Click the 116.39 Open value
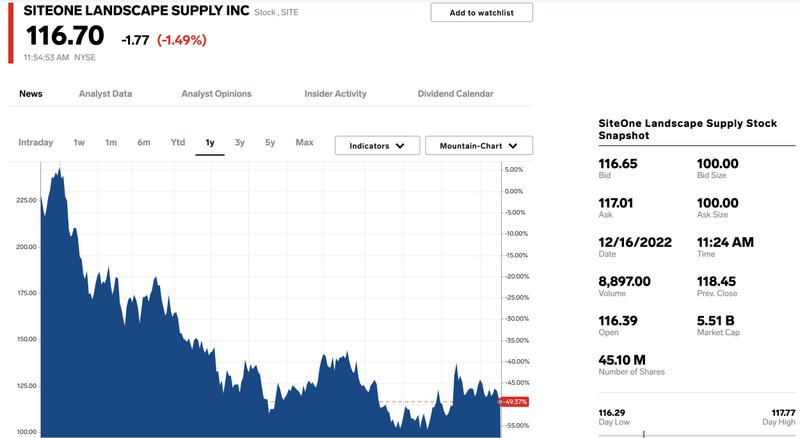This screenshot has height=438, width=800. click(x=618, y=321)
